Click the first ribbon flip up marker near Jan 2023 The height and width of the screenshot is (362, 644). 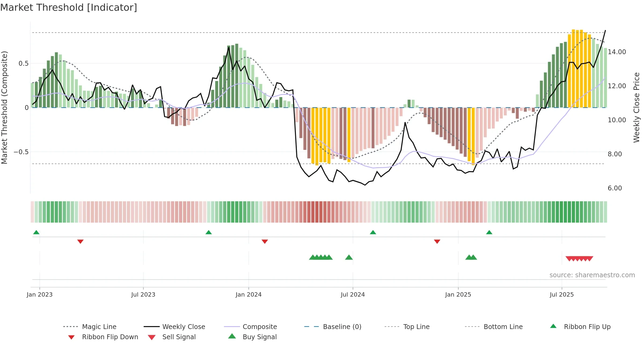pos(36,232)
